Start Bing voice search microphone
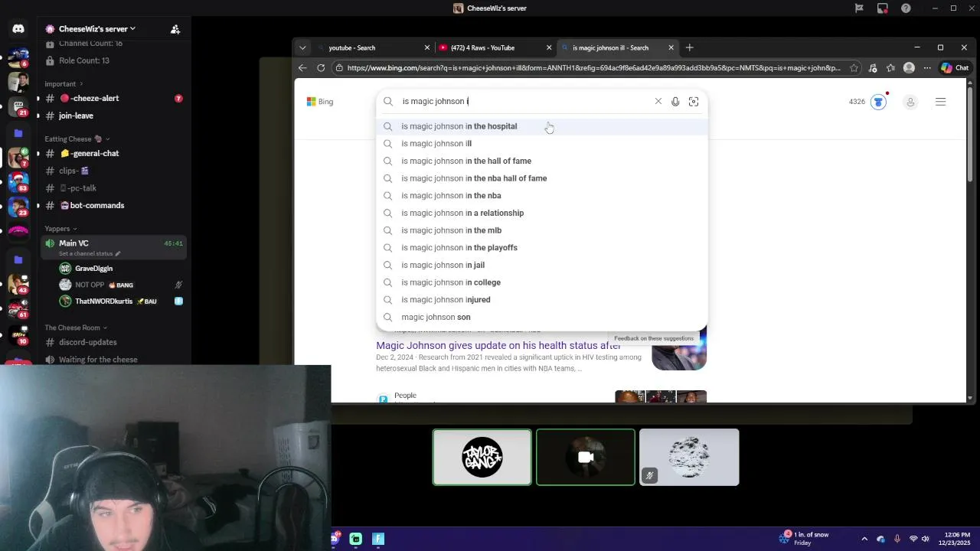Screen dimensions: 980x551 [675, 101]
